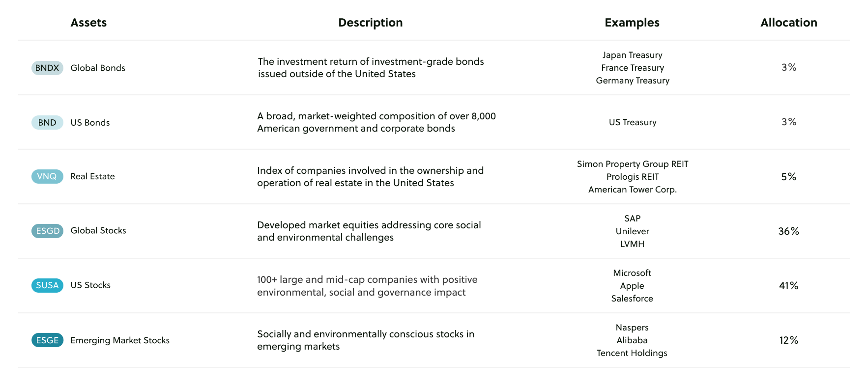Viewport: 868px width, 383px height.
Task: Click the 12% allocation value
Action: tap(788, 340)
